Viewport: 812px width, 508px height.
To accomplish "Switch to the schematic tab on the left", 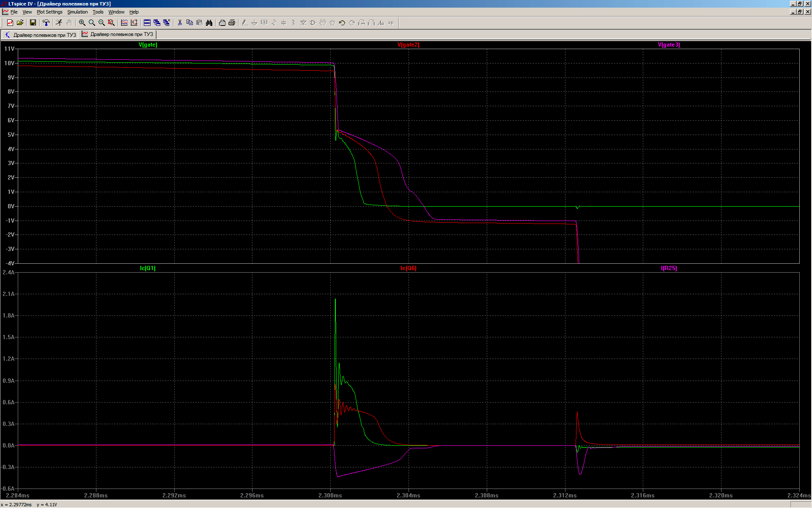I will pyautogui.click(x=40, y=35).
